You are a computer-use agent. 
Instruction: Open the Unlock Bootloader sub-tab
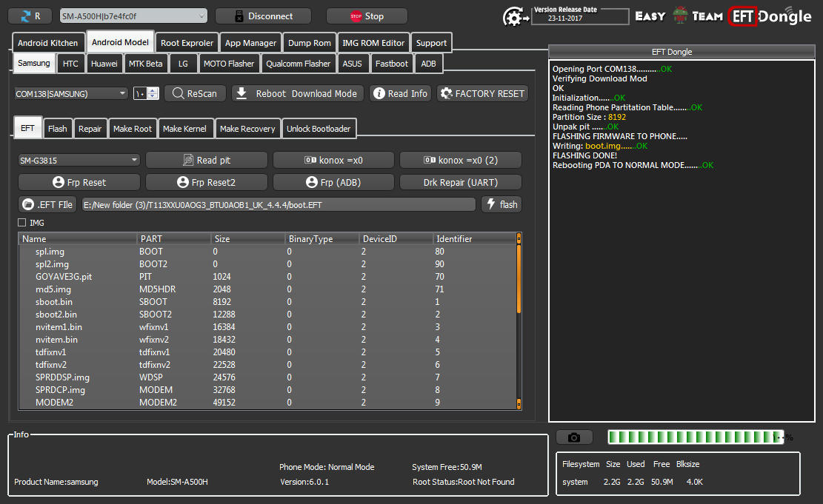tap(318, 129)
